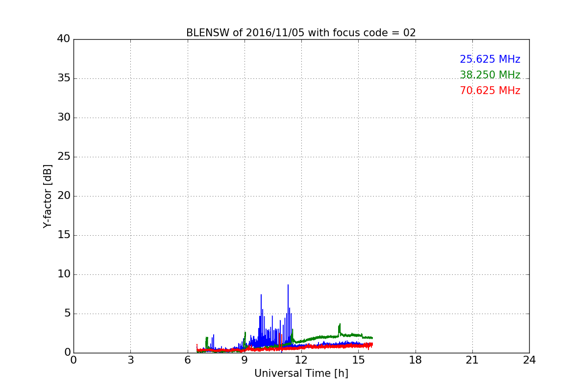The image size is (588, 392).
Task: Select the '70.625 MHz' legend label
Action: [490, 91]
